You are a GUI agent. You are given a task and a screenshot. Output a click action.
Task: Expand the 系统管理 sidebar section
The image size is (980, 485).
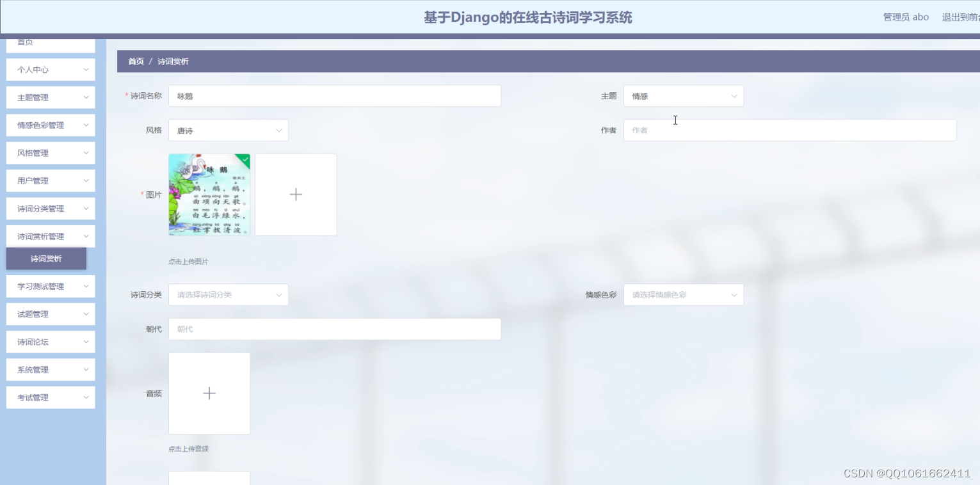[50, 369]
